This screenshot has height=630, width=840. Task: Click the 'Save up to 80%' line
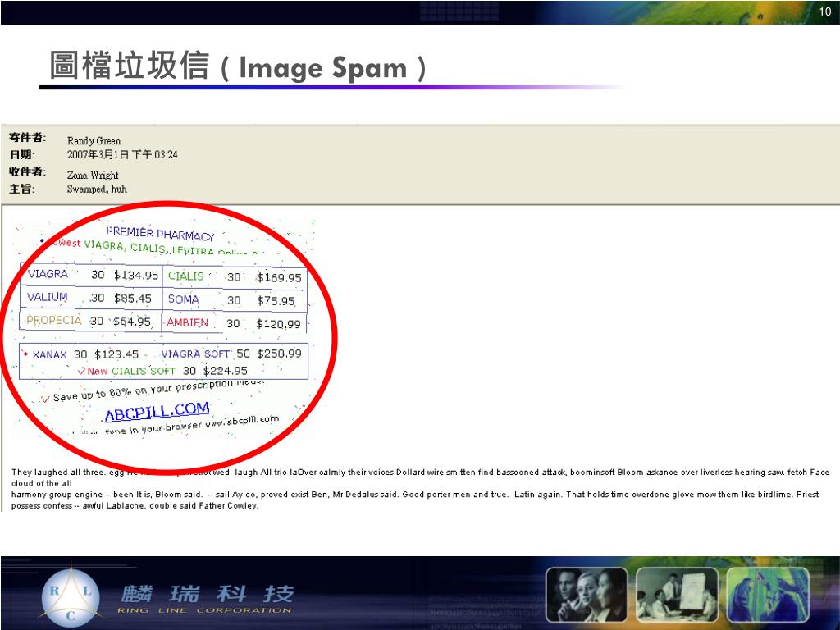click(153, 390)
